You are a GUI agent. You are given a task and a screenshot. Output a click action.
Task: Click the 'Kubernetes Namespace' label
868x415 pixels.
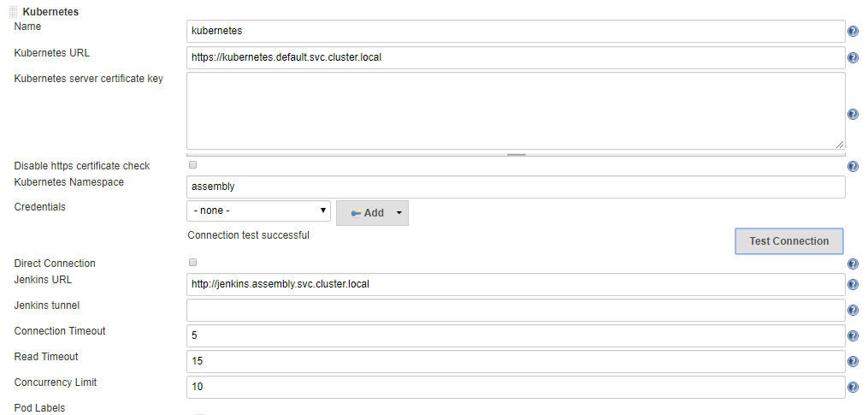pyautogui.click(x=69, y=181)
